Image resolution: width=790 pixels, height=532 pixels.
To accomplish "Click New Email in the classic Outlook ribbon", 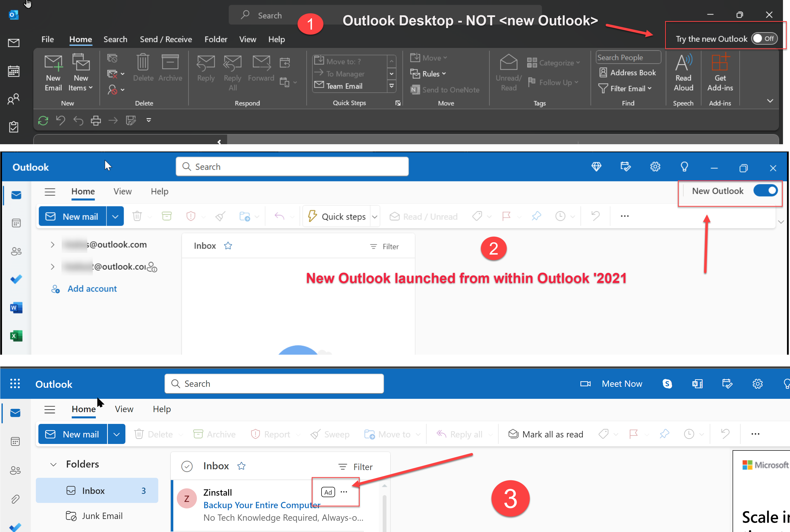I will point(53,72).
